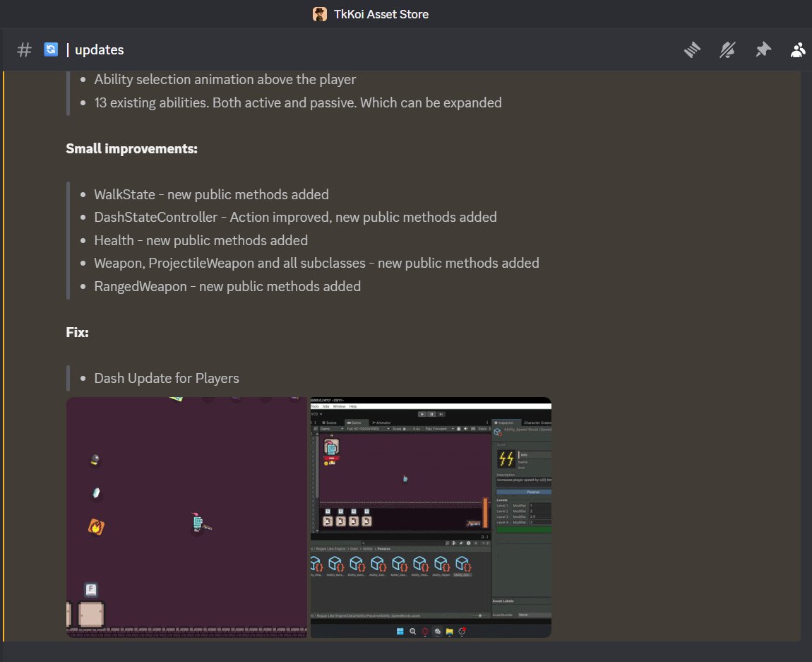Click the 'Fix:' heading

pyautogui.click(x=77, y=332)
